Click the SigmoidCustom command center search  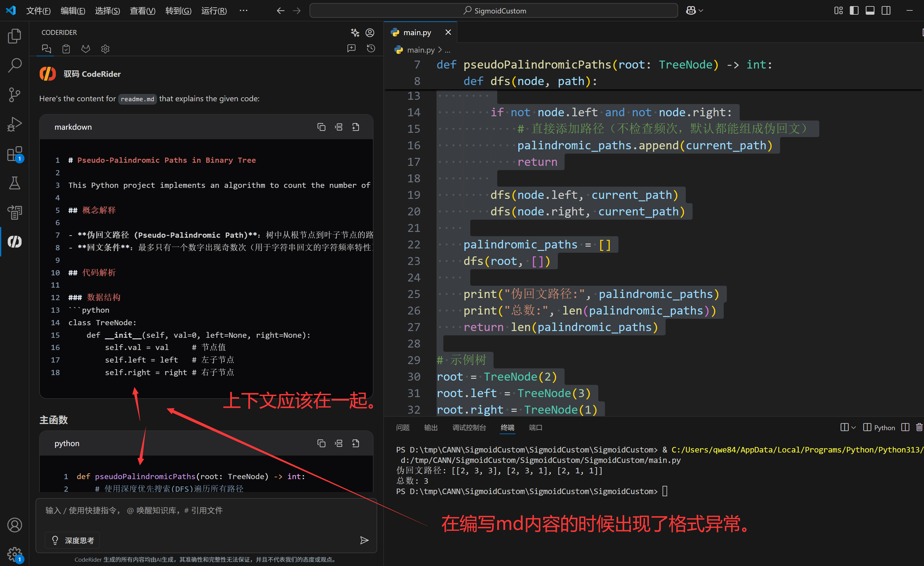coord(494,10)
